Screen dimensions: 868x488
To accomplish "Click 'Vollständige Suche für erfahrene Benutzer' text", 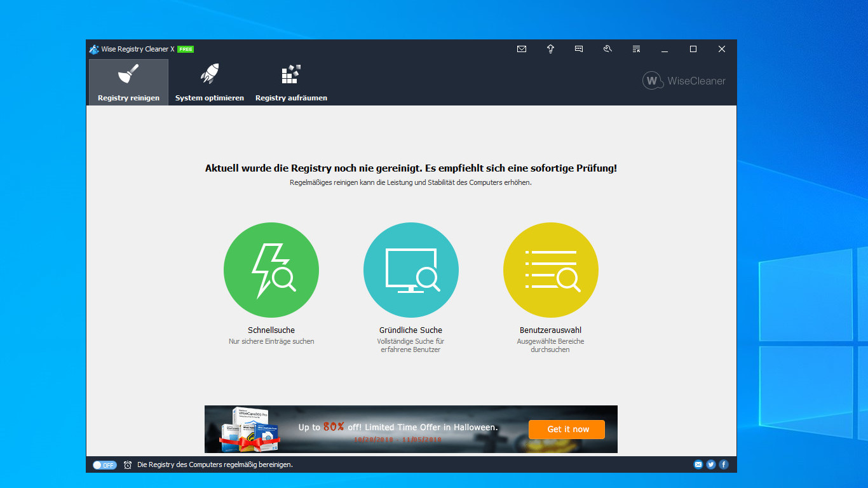I will [x=411, y=346].
